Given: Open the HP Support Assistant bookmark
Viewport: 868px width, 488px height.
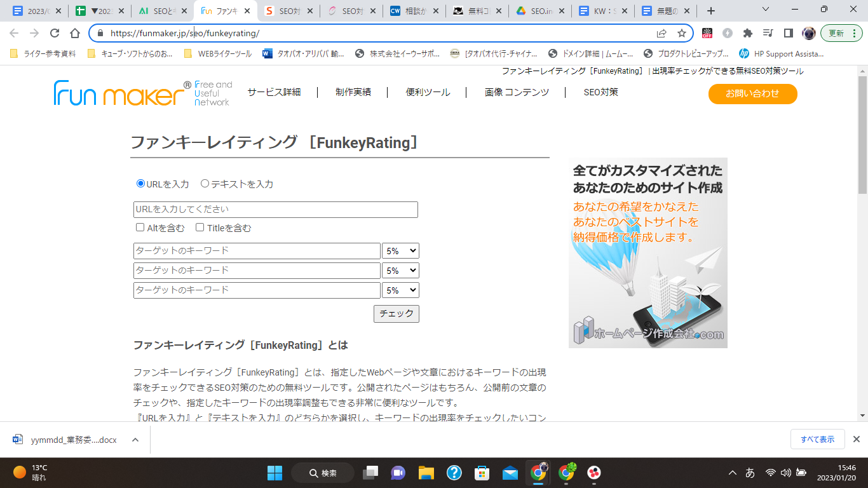Looking at the screenshot, I should (782, 54).
